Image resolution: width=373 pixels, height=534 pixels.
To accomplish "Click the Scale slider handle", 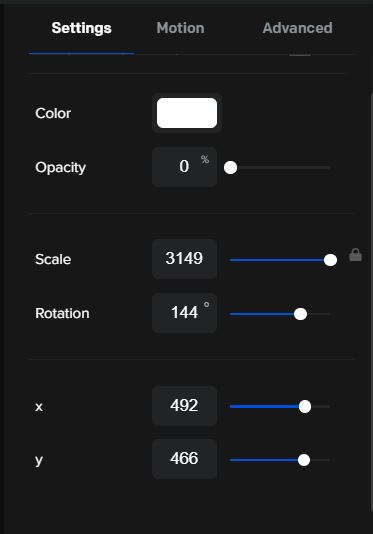I will pos(330,260).
